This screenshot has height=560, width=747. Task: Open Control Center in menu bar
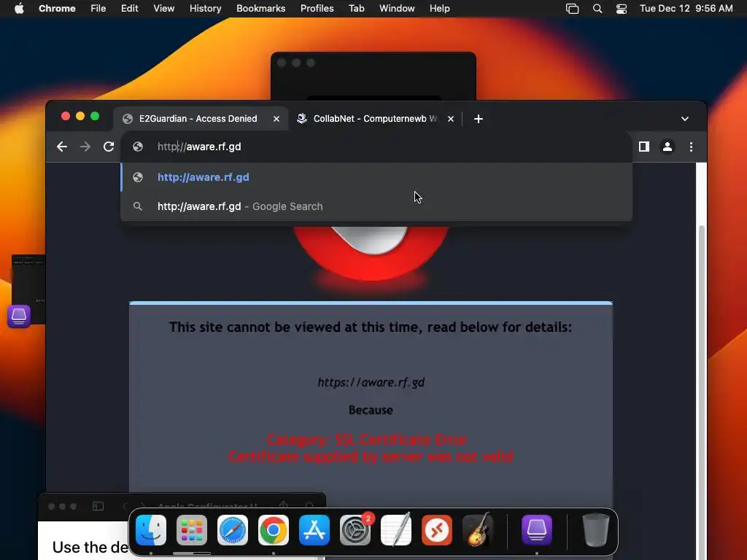coord(622,9)
